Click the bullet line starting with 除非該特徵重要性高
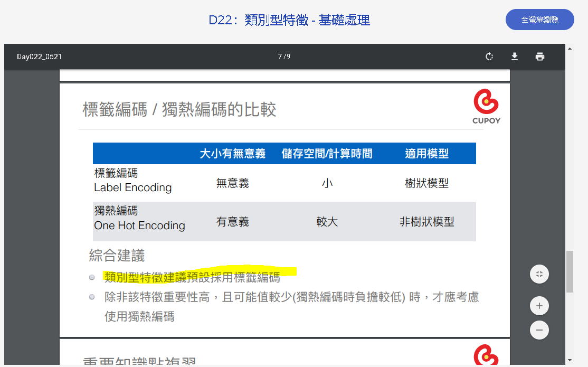Image resolution: width=588 pixels, height=367 pixels. point(291,297)
